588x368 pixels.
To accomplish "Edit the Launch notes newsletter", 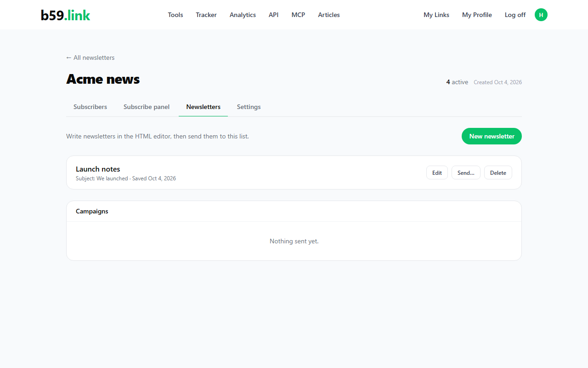I will [x=437, y=172].
